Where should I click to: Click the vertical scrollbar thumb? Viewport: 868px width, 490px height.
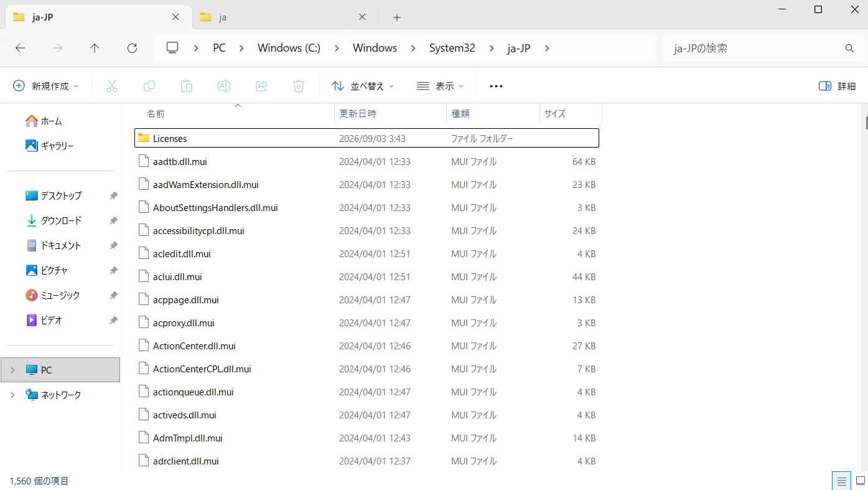[x=866, y=123]
